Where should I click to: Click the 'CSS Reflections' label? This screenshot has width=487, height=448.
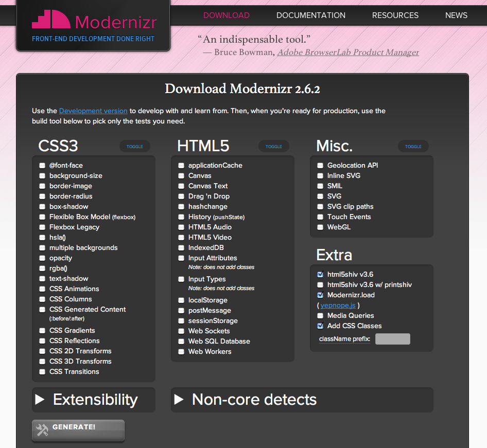pos(75,341)
